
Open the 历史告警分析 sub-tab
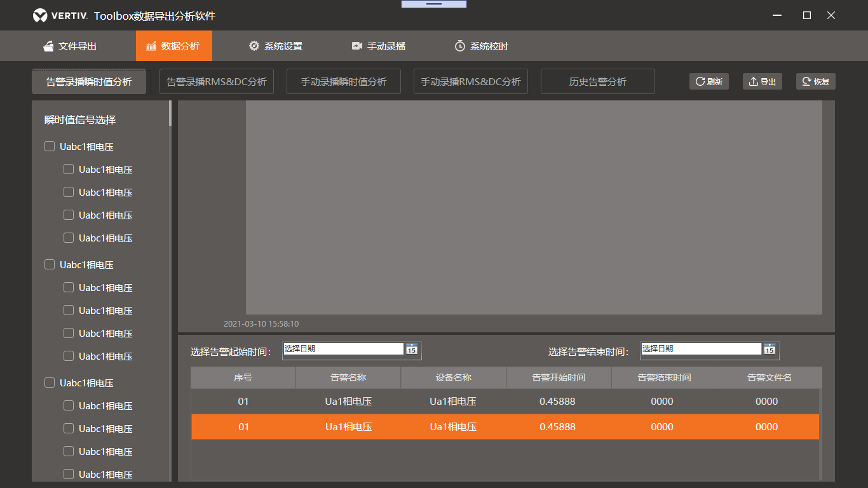(x=598, y=81)
